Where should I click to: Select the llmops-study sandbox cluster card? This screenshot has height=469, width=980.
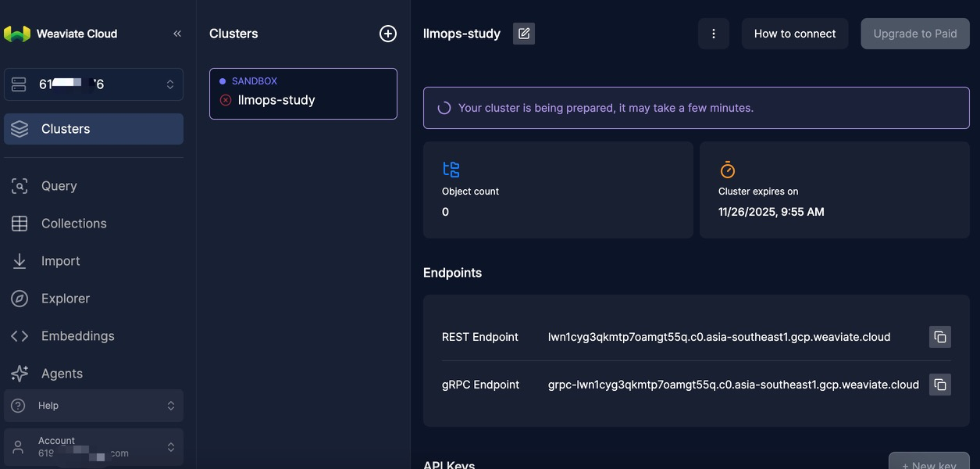pos(303,94)
